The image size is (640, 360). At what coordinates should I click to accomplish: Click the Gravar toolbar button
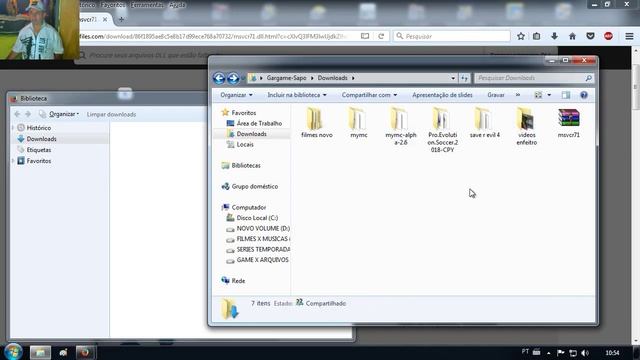pos(496,95)
